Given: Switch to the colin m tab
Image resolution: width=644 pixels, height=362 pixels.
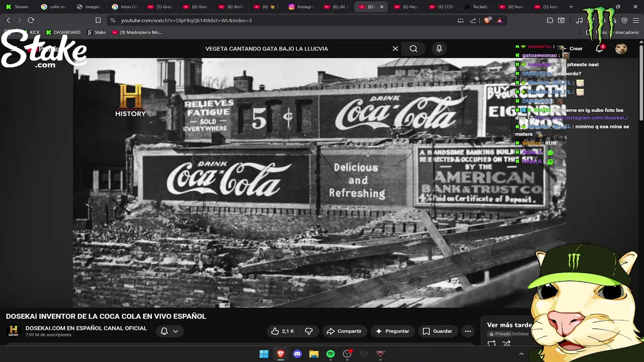Looking at the screenshot, I should (53, 7).
